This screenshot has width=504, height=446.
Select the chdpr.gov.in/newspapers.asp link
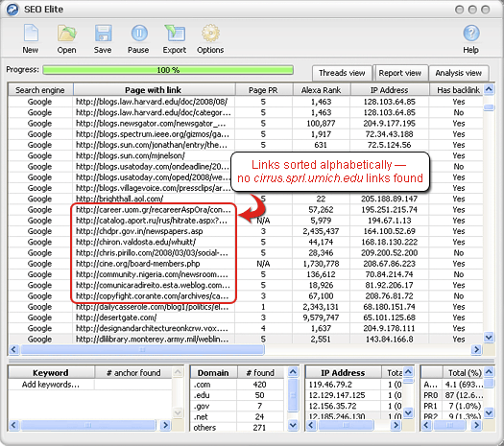(139, 231)
